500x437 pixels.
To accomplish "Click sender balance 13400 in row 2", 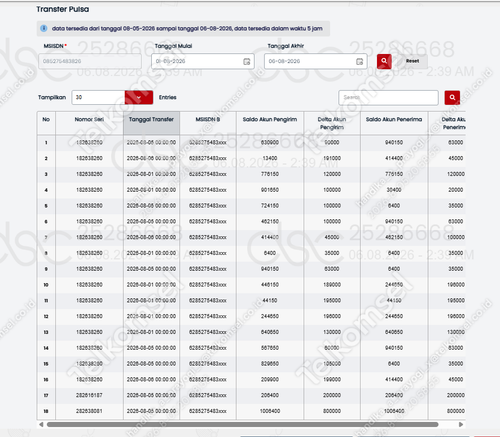I will [x=270, y=158].
